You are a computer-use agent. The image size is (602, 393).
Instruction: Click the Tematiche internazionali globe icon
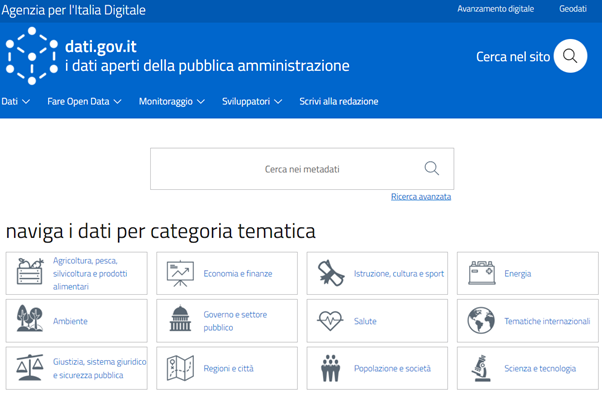click(x=481, y=320)
